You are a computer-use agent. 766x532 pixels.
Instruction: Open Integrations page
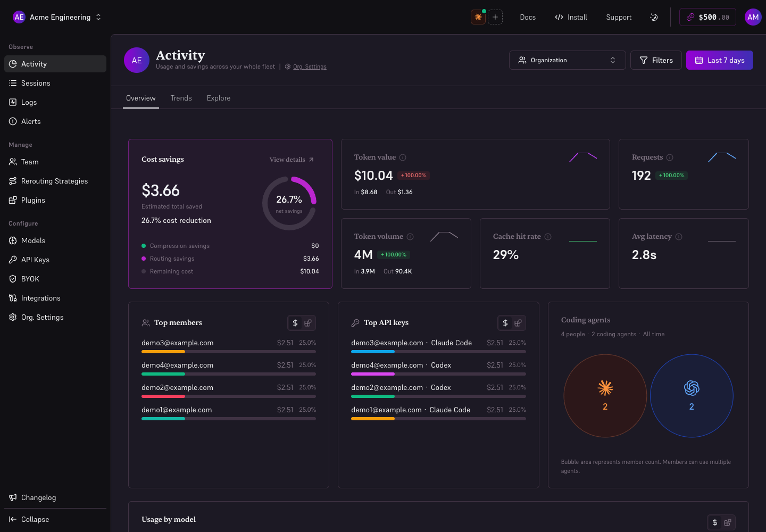55,298
